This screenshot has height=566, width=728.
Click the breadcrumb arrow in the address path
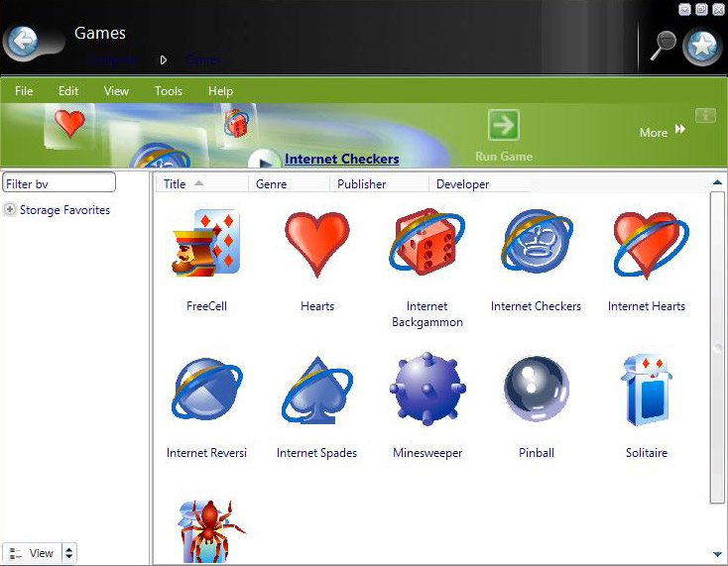[x=164, y=59]
